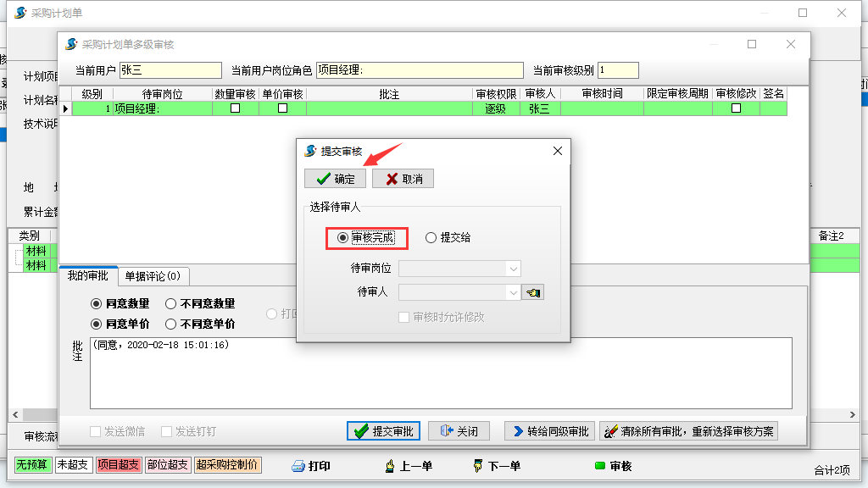Screen dimensions: 868x488
Task: Select the 我的审批 tab
Action: pyautogui.click(x=88, y=276)
